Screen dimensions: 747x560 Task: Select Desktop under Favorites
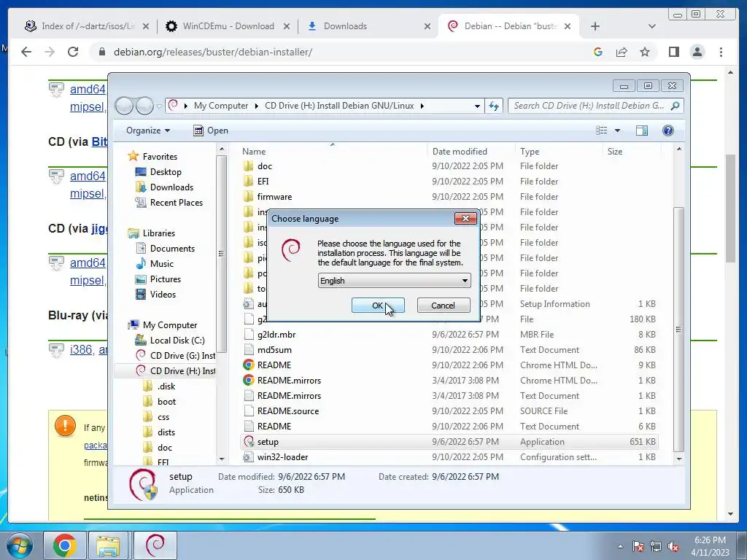coord(166,172)
